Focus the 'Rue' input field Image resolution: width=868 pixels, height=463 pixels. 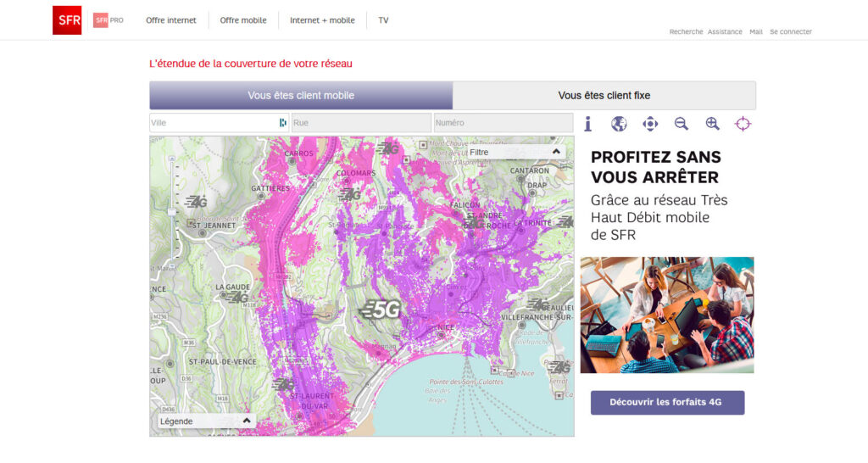click(x=361, y=123)
